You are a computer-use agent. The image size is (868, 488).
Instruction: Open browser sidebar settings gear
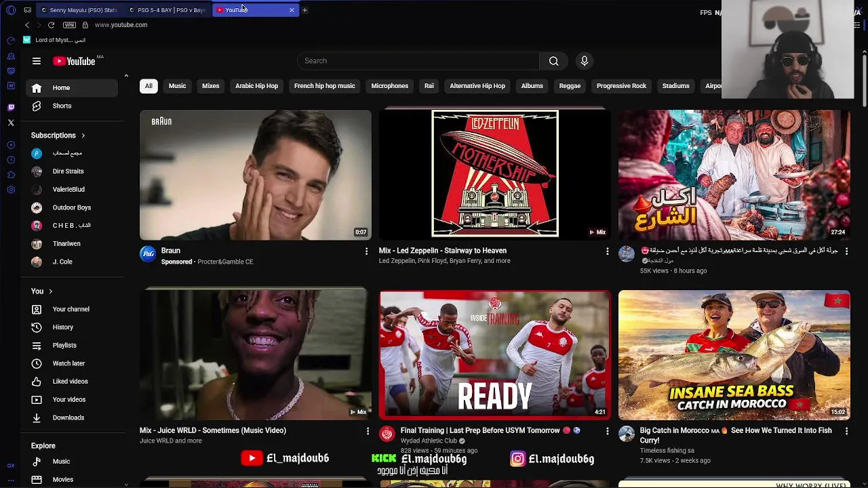click(x=11, y=190)
